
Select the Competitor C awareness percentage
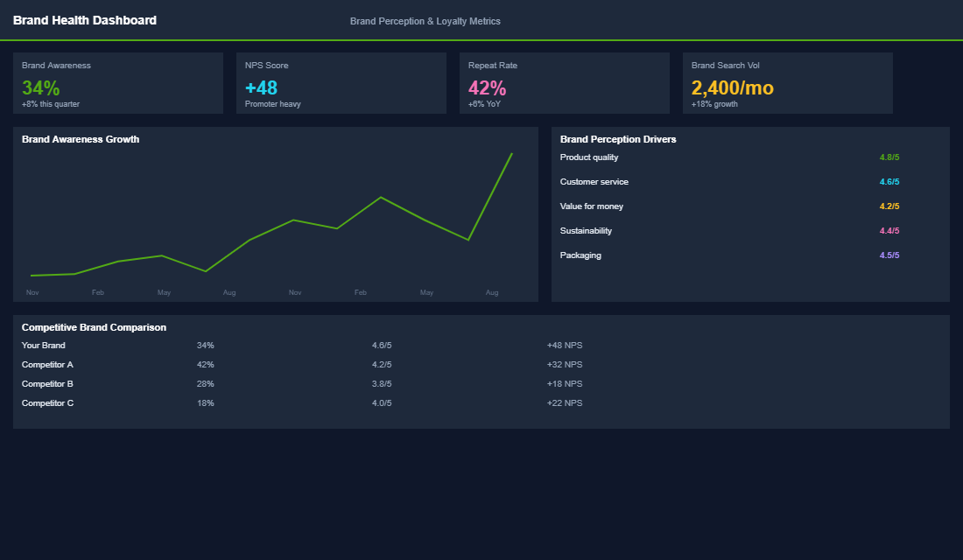pos(206,402)
